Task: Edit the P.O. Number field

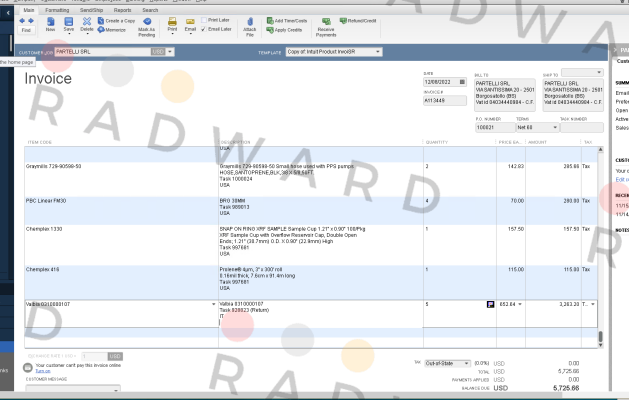Action: tap(495, 127)
